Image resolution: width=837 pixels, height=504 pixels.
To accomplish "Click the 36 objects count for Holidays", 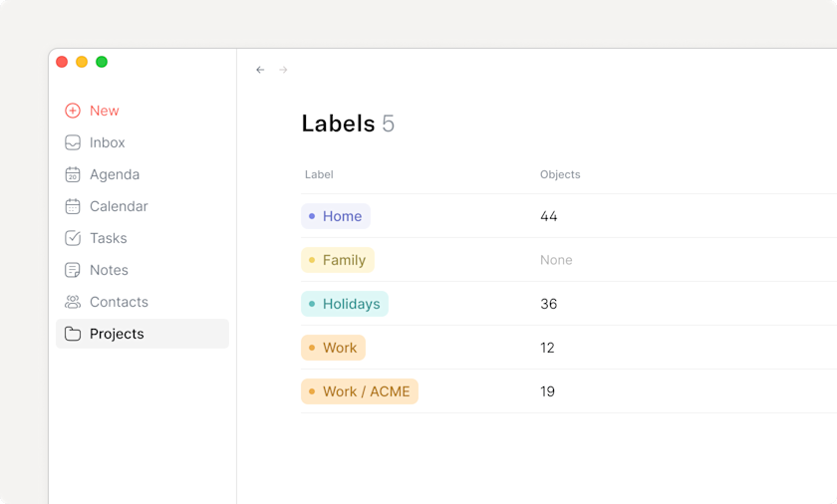I will pos(549,304).
